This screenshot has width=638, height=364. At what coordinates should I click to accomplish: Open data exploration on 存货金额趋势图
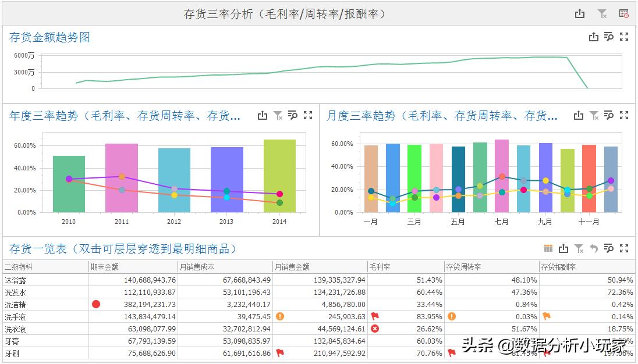coord(609,36)
